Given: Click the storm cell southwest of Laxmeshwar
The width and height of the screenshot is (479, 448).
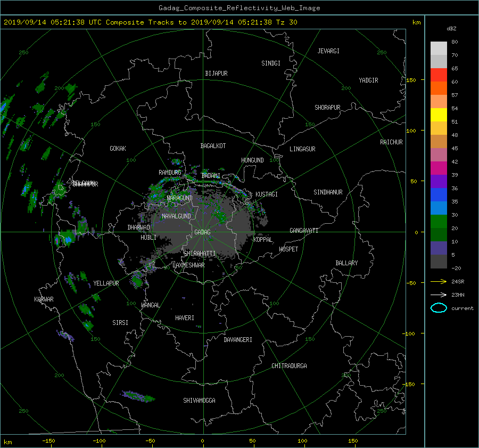Looking at the screenshot, I should coord(137,280).
